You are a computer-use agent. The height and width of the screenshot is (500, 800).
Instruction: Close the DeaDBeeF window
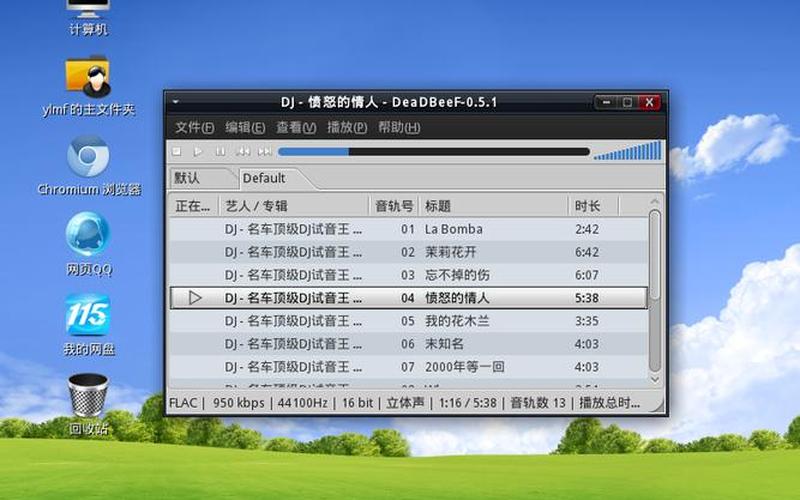click(649, 103)
